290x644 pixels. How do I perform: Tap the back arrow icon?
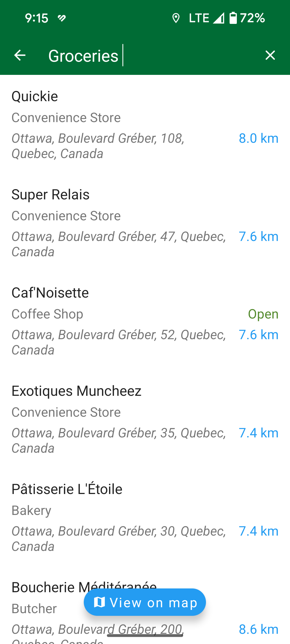[x=20, y=55]
